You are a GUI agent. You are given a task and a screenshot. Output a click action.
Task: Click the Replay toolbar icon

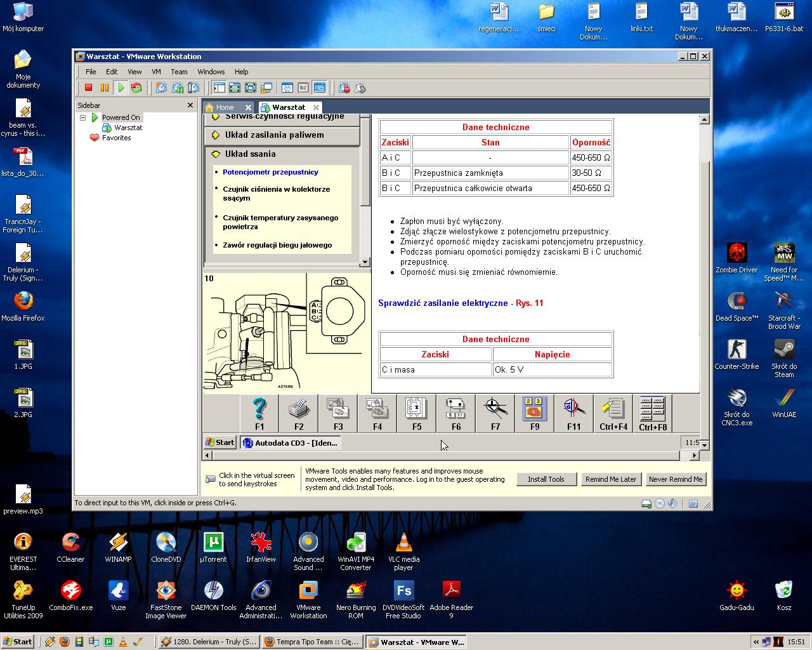pos(360,88)
